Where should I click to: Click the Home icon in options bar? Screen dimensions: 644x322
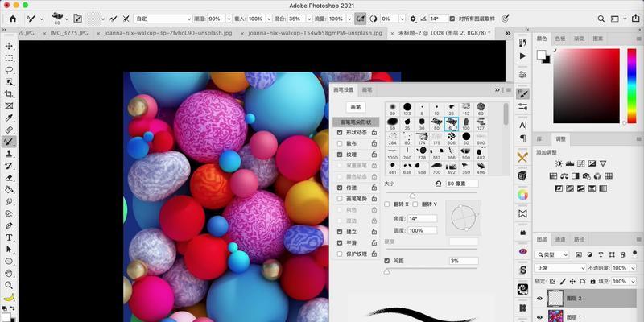(13, 19)
